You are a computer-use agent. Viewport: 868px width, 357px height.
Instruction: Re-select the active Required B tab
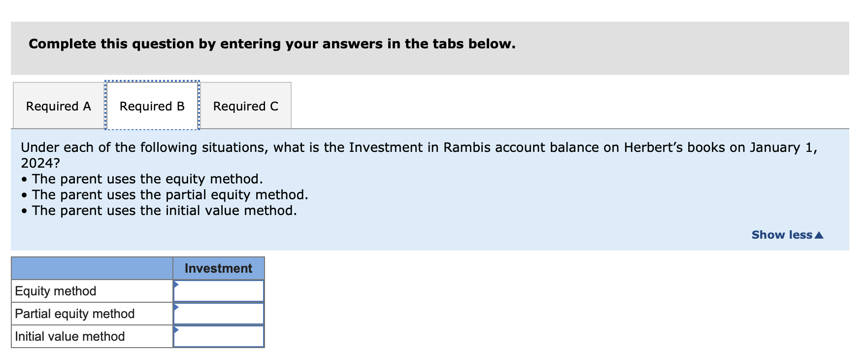pos(152,106)
